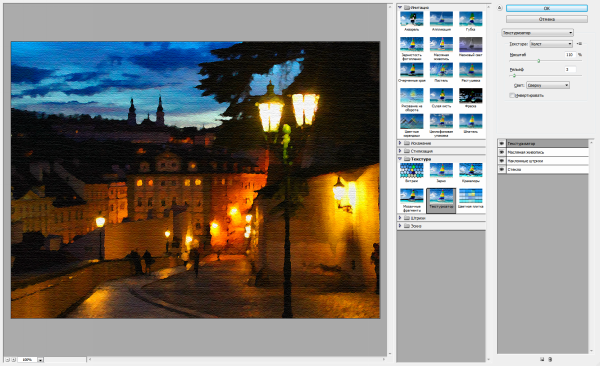Hide the Стекло effect layer
Viewport: 600px width, 366px height.
click(501, 169)
